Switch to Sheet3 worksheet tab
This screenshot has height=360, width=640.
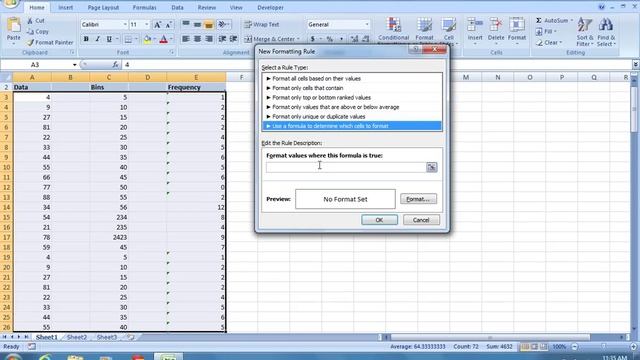click(x=107, y=337)
